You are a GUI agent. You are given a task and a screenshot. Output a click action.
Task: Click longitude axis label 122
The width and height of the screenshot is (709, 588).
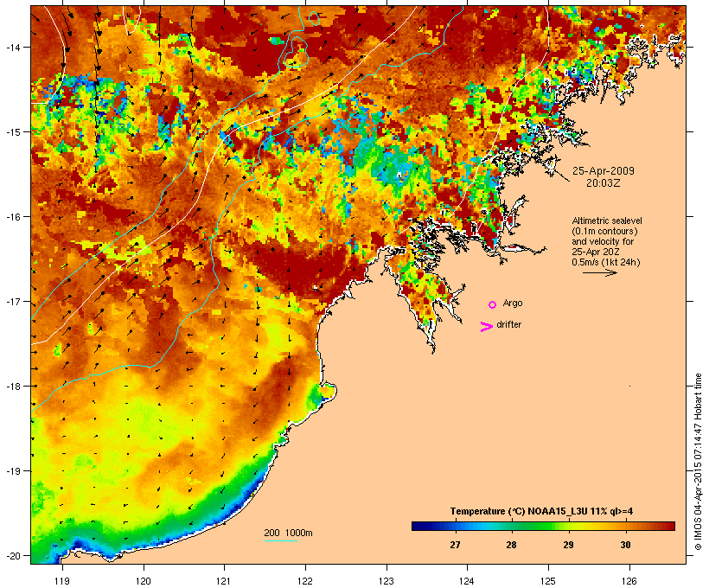(x=305, y=581)
